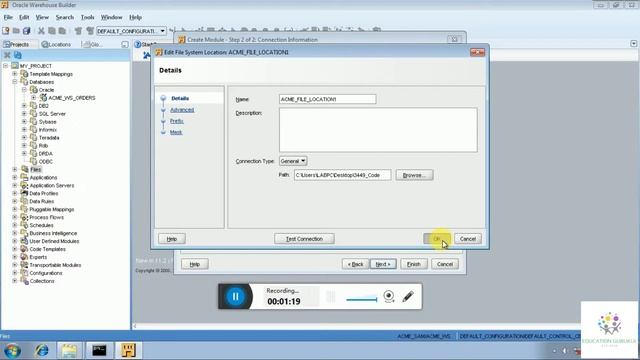The width and height of the screenshot is (640, 360).
Task: Select the Data Rules node icon
Action: click(x=24, y=201)
